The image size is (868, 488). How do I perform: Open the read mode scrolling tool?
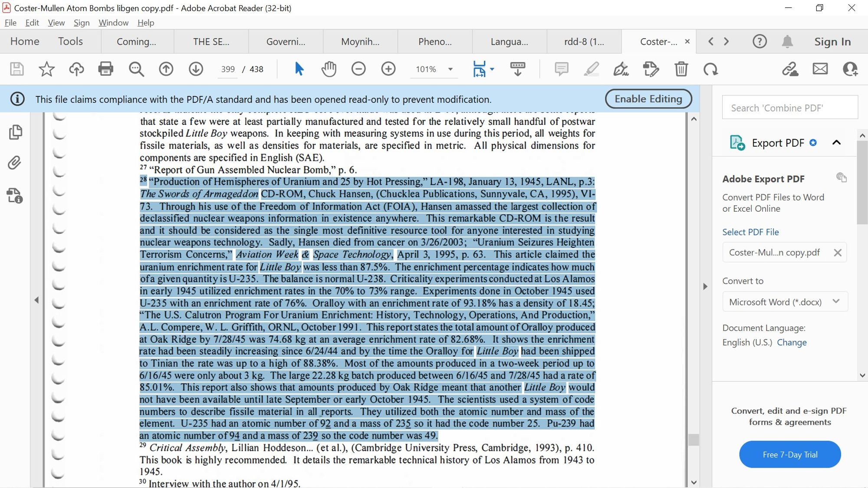[518, 69]
